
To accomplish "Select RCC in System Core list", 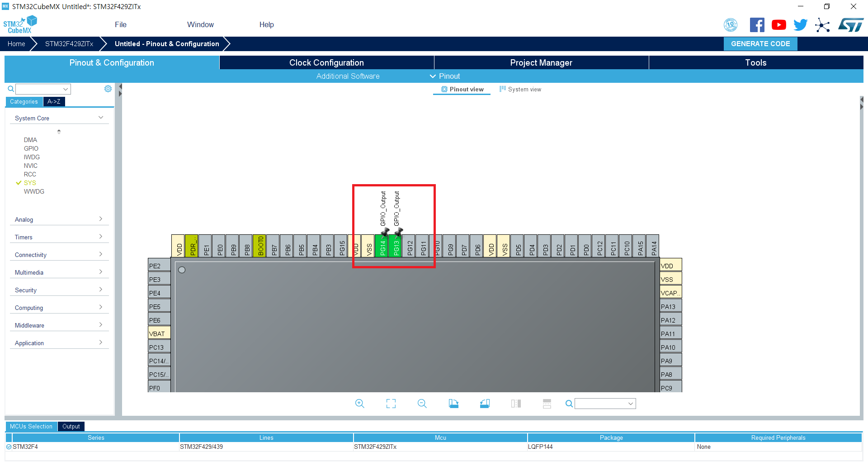I will coord(30,174).
